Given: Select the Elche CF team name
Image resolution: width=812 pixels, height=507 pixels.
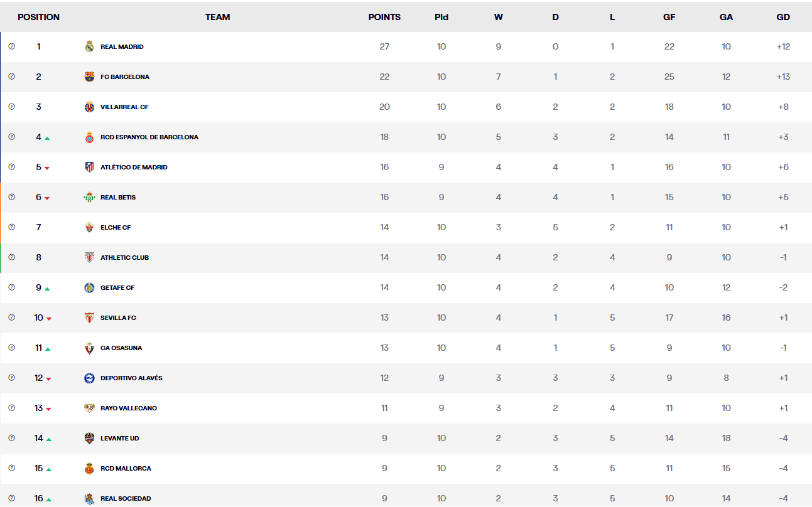Looking at the screenshot, I should [x=116, y=227].
